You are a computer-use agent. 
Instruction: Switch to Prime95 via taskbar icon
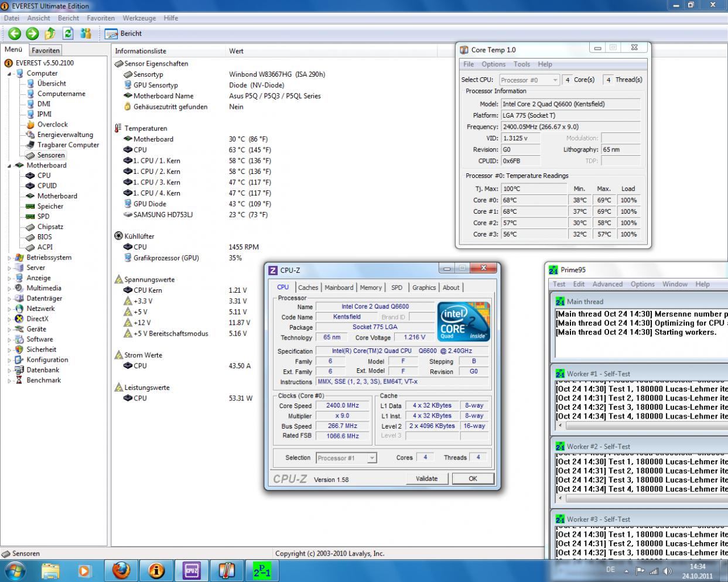click(262, 570)
